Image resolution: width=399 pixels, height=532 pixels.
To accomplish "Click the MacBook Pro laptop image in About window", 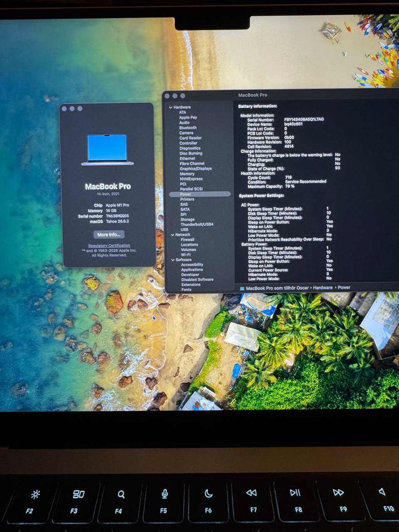I will [108, 150].
